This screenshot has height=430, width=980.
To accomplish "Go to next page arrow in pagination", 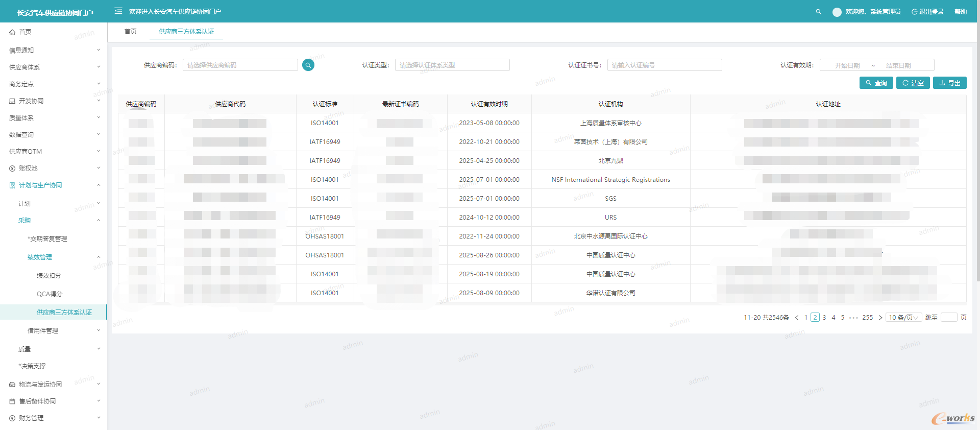I will click(x=880, y=318).
